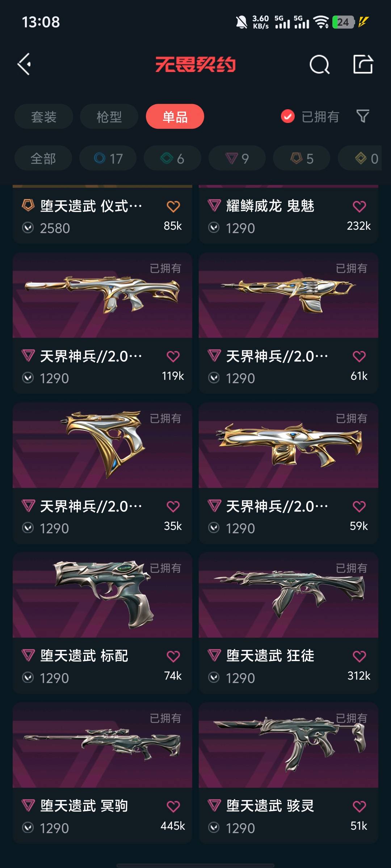Image resolution: width=391 pixels, height=868 pixels.
Task: Select the 单品 tab
Action: 175,116
